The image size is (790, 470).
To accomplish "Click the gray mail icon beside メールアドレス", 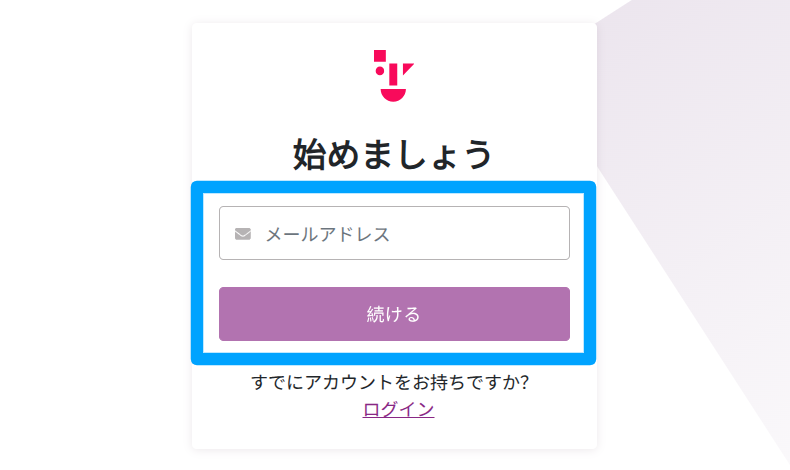I will [243, 234].
